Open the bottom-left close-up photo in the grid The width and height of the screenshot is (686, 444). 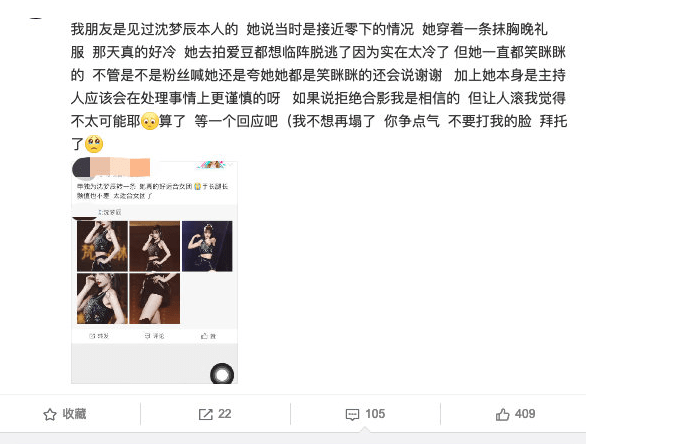point(102,299)
